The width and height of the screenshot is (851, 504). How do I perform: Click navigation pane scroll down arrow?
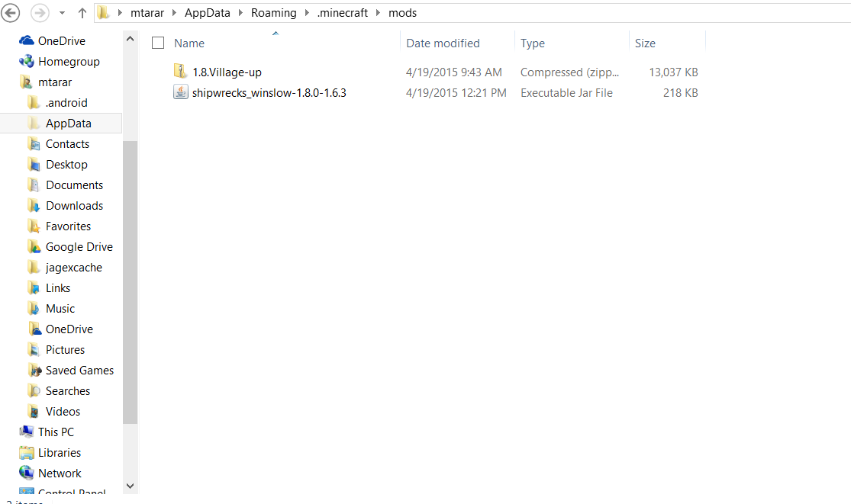(130, 486)
